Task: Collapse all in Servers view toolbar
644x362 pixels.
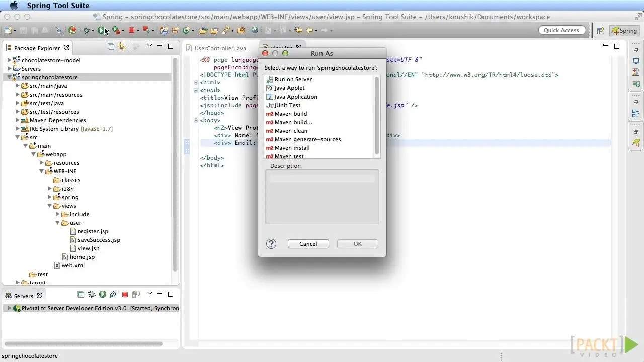Action: 80,294
